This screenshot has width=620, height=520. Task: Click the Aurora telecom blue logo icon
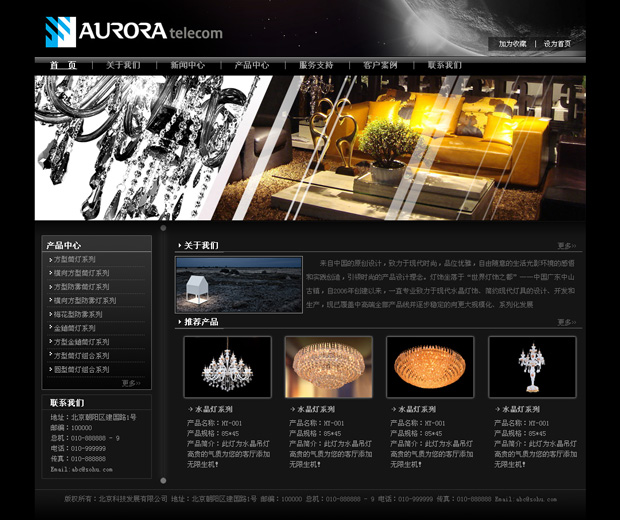(60, 32)
